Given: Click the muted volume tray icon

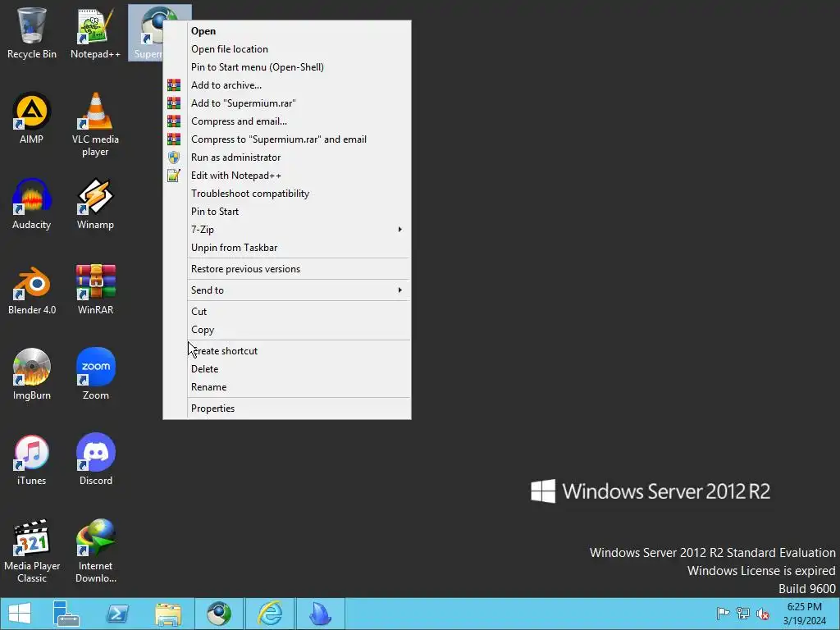Looking at the screenshot, I should 763,614.
